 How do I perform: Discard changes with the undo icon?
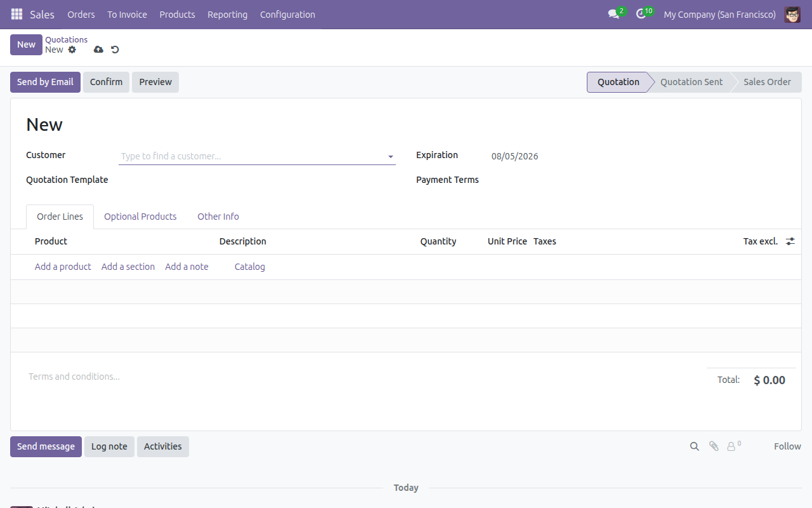tap(115, 50)
